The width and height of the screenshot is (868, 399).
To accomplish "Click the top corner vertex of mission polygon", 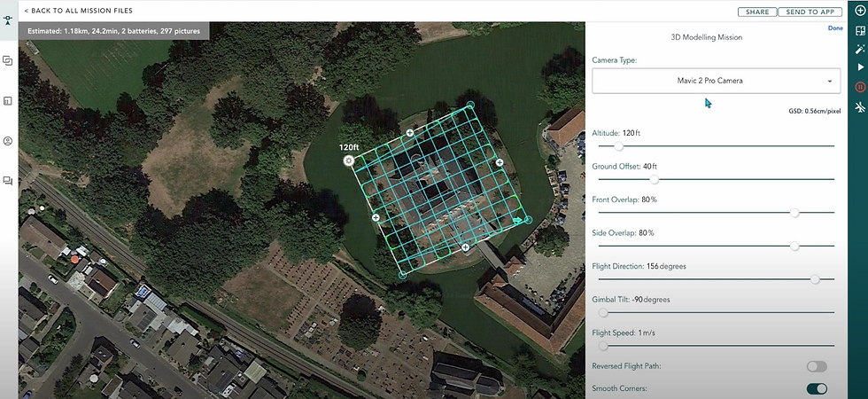I will pyautogui.click(x=470, y=105).
